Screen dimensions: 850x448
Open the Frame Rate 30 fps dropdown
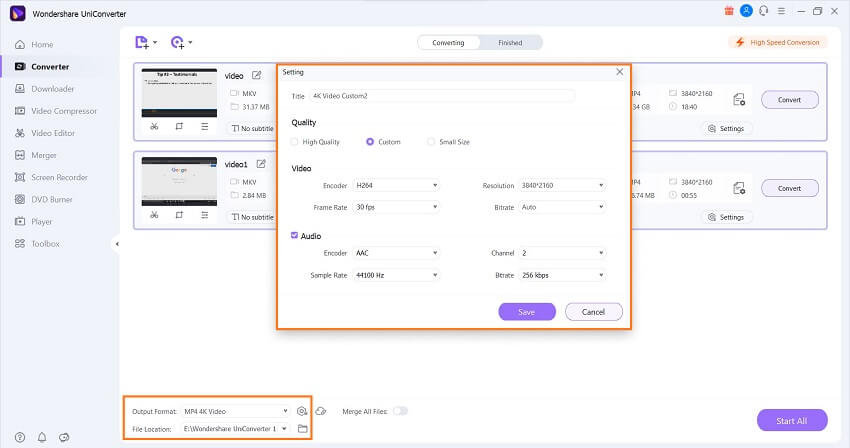click(x=396, y=207)
